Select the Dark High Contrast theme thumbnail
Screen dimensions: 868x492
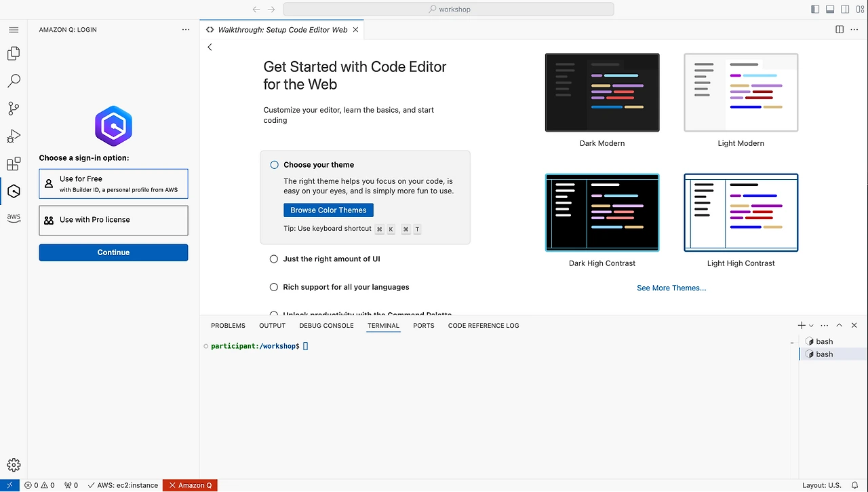tap(602, 212)
